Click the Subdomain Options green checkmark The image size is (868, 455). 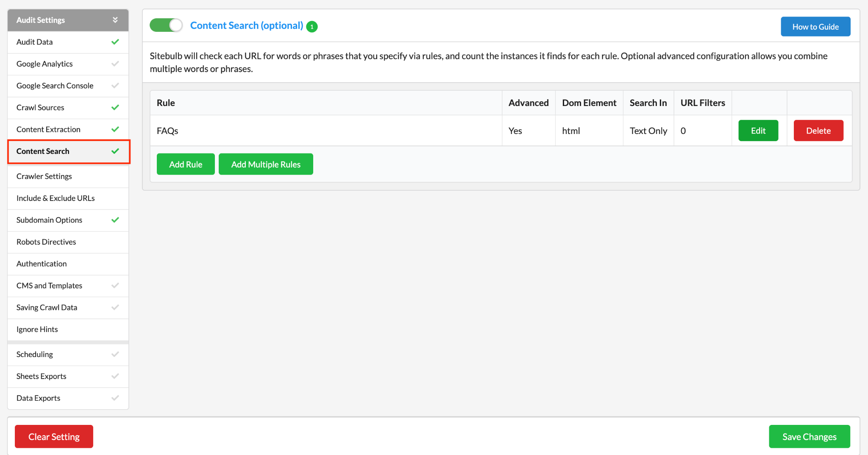click(x=115, y=220)
